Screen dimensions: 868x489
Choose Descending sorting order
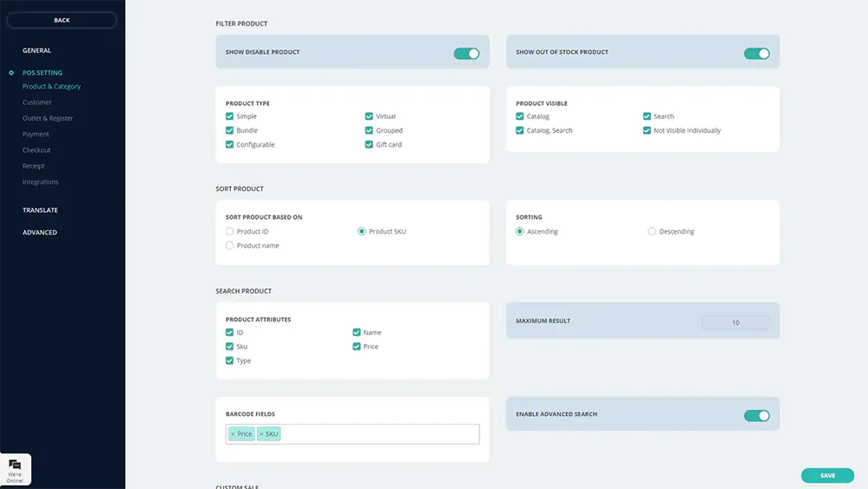pos(652,232)
